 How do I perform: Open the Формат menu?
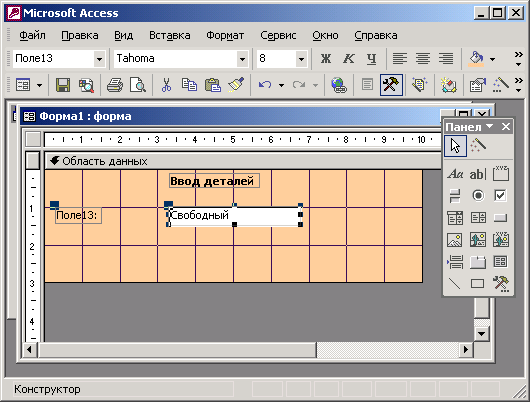[225, 36]
